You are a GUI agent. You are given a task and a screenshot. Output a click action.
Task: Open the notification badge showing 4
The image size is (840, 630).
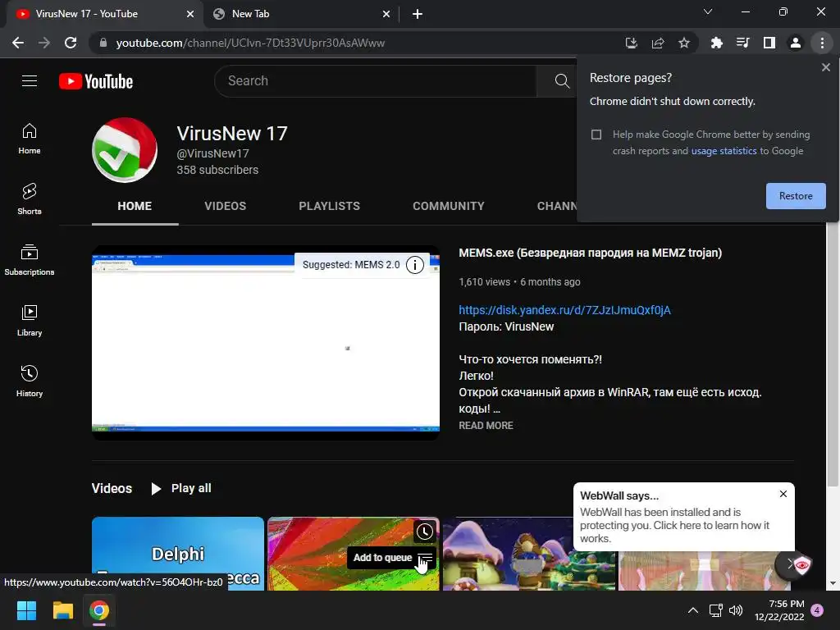pos(817,610)
